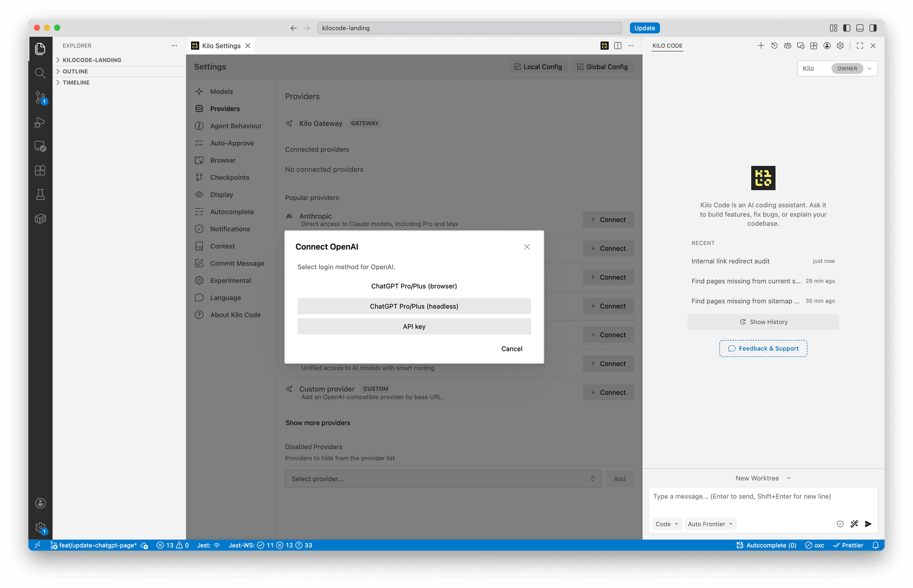Expand the TIMELINE section
Viewport: 913px width, 588px height.
[x=119, y=83]
